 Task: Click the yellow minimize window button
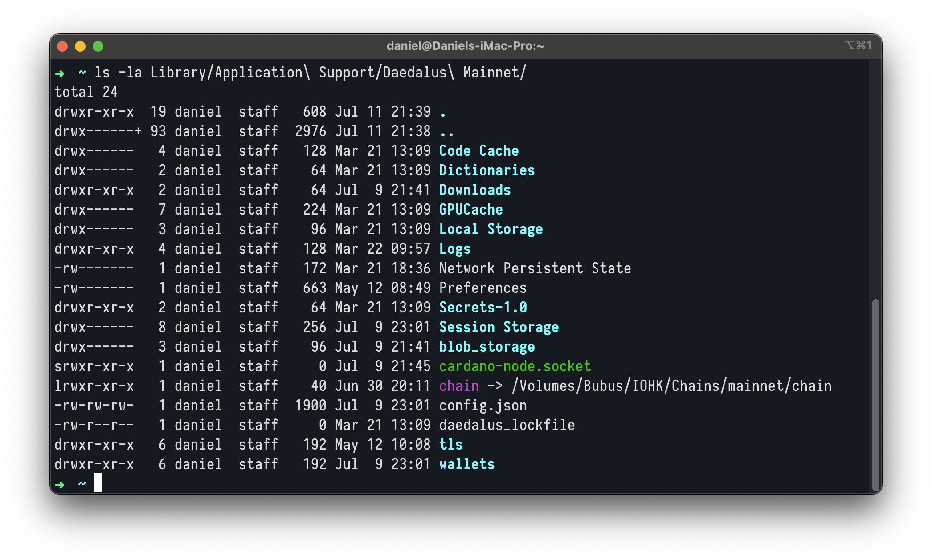(x=80, y=46)
